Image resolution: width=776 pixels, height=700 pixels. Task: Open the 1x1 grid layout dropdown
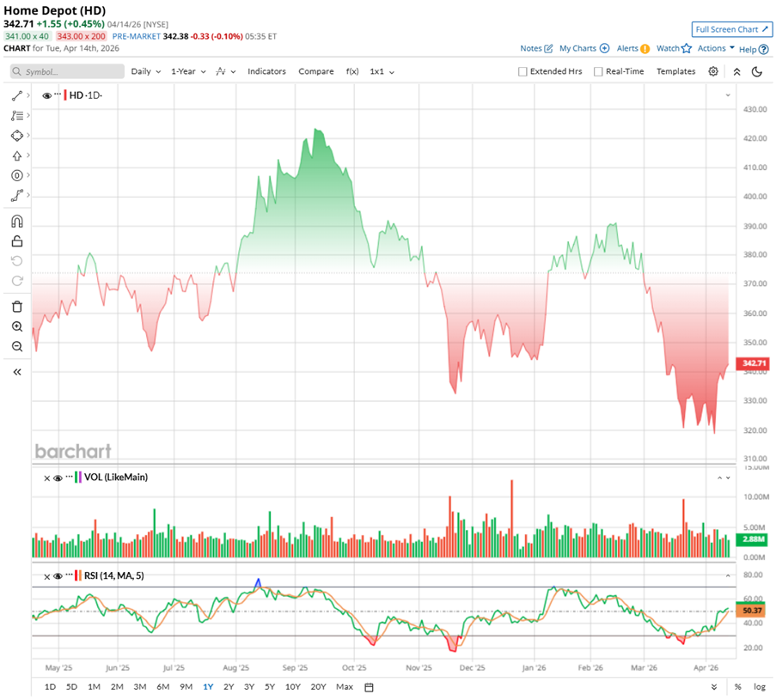click(382, 72)
